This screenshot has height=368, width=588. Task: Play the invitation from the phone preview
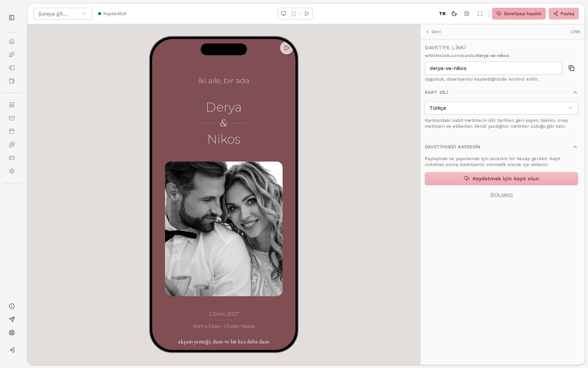(x=287, y=48)
